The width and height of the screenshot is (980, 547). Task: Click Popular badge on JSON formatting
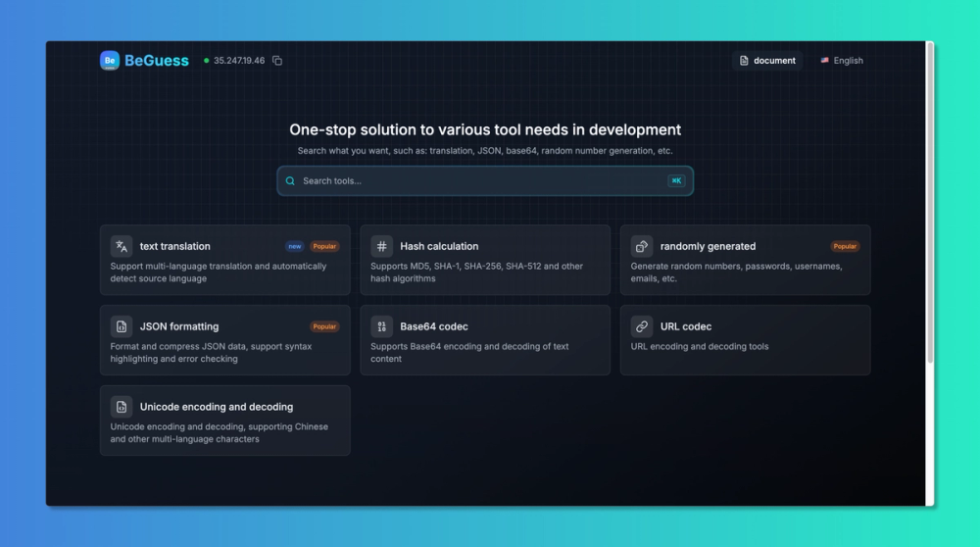point(324,326)
